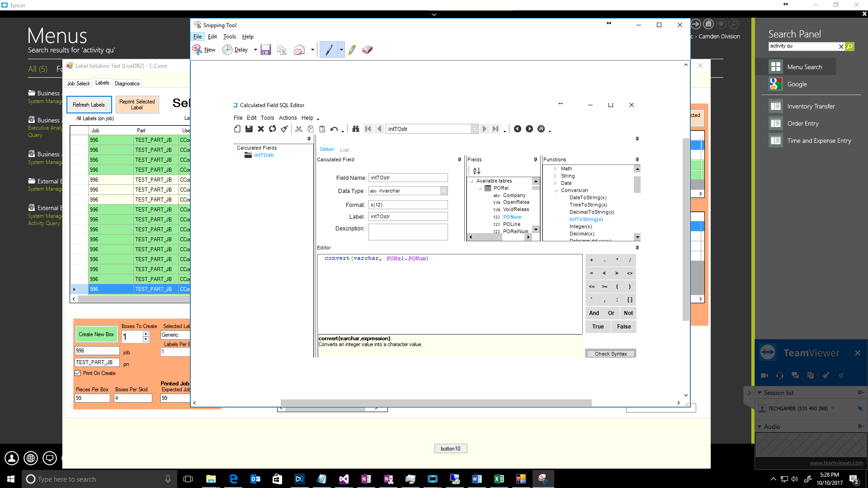The image size is (868, 488).
Task: Click the Reprint Selected Label button
Action: (x=137, y=105)
